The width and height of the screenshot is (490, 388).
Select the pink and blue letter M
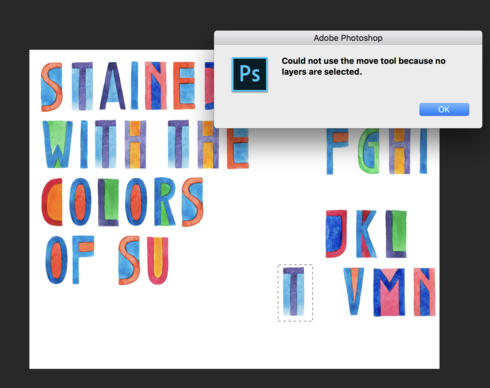point(389,292)
